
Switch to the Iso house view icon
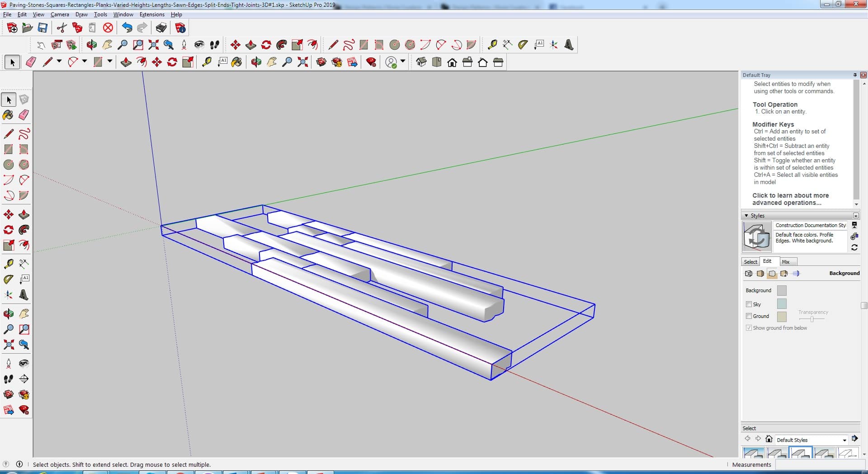click(x=421, y=62)
